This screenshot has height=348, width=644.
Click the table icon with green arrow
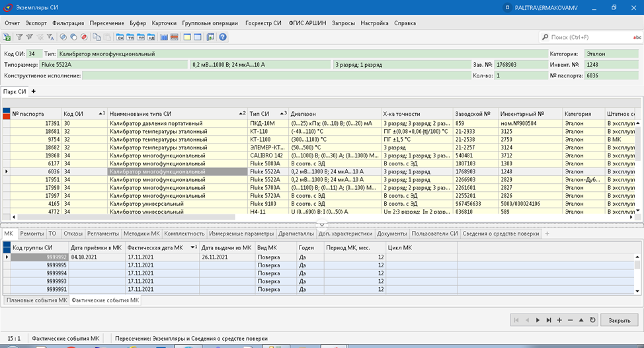click(210, 37)
